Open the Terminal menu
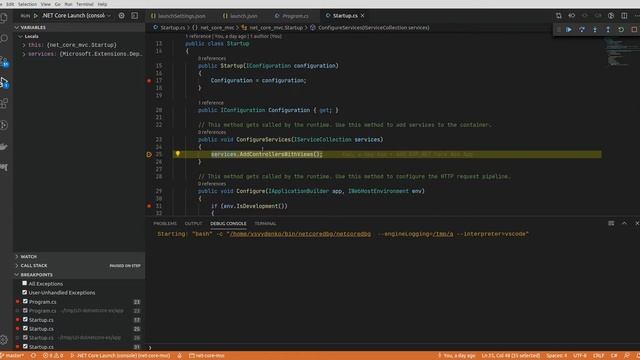This screenshot has height=360, width=640. [x=85, y=4]
